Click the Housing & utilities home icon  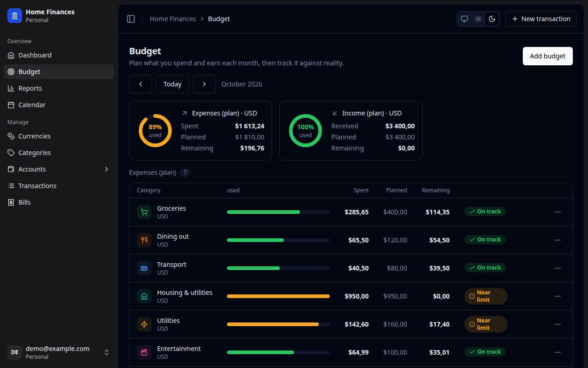tap(144, 296)
